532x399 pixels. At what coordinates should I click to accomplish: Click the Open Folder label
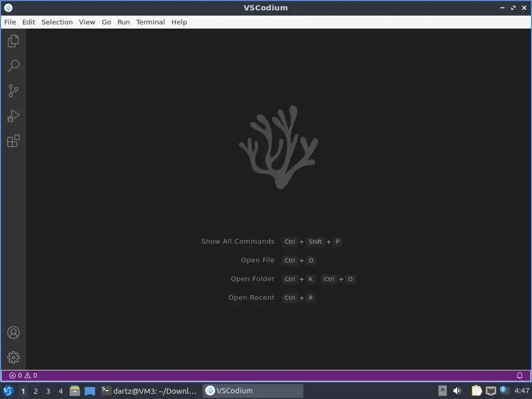click(253, 279)
